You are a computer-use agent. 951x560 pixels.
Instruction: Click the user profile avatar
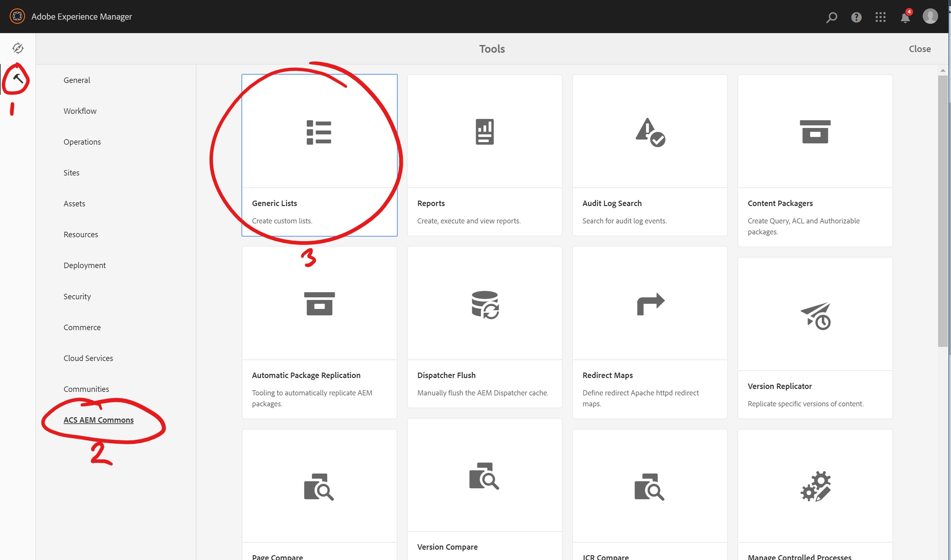pos(930,17)
